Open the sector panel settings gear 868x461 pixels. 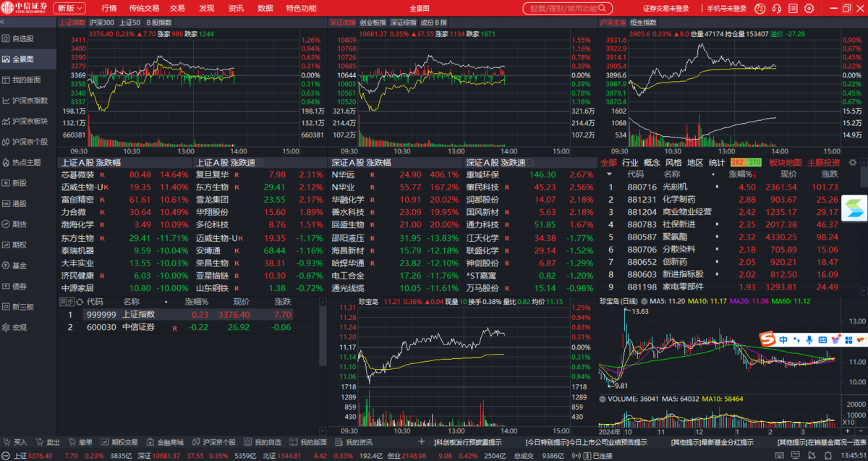click(853, 163)
